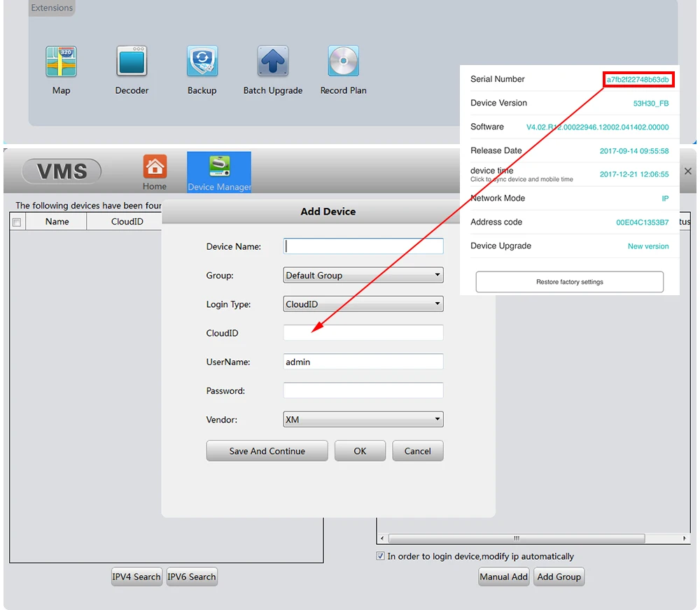
Task: Click the Software version value
Action: point(597,127)
